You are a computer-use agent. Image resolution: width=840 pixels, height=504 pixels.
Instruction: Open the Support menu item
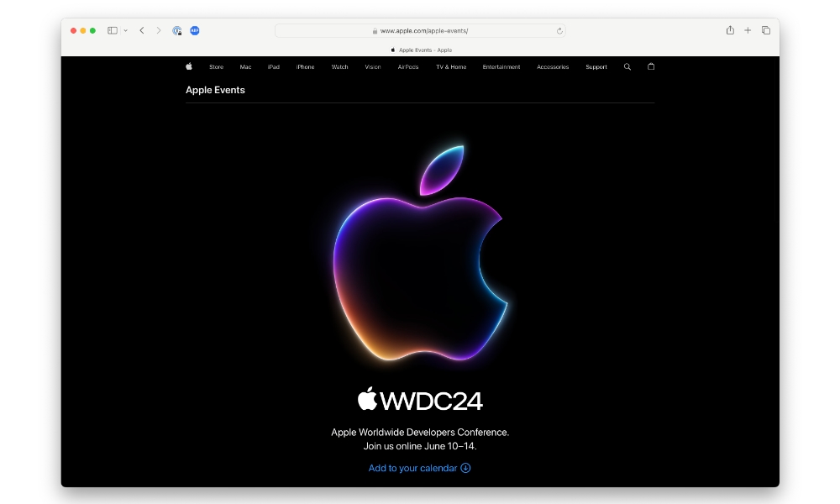point(596,67)
